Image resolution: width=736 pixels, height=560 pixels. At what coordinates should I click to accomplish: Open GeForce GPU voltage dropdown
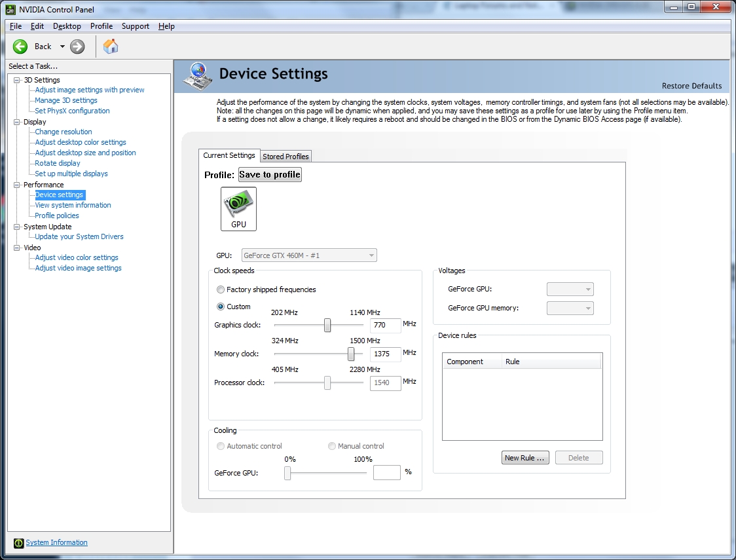(x=570, y=289)
